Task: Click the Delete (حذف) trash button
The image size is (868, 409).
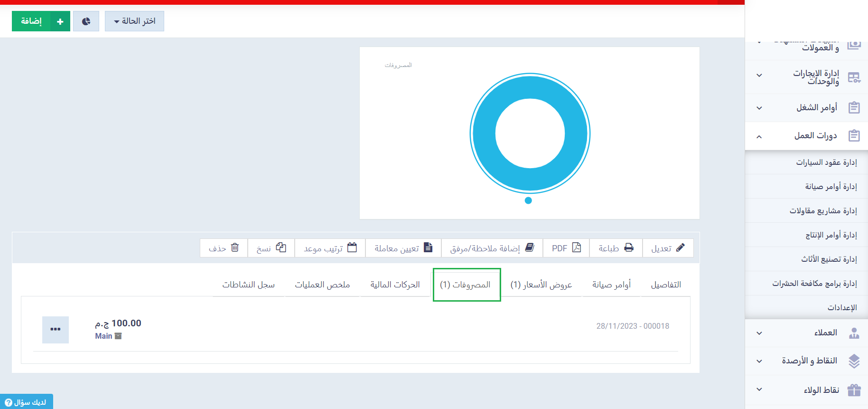Action: click(x=224, y=248)
